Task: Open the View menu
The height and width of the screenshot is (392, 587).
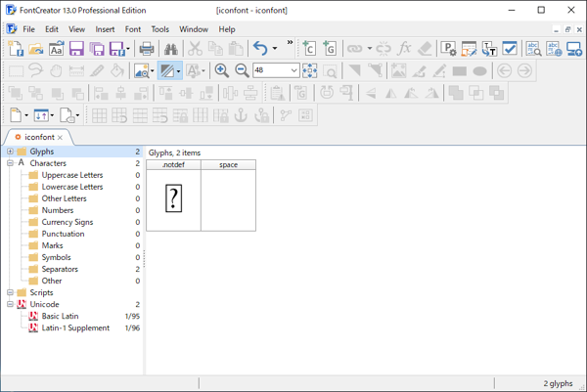Action: 76,29
